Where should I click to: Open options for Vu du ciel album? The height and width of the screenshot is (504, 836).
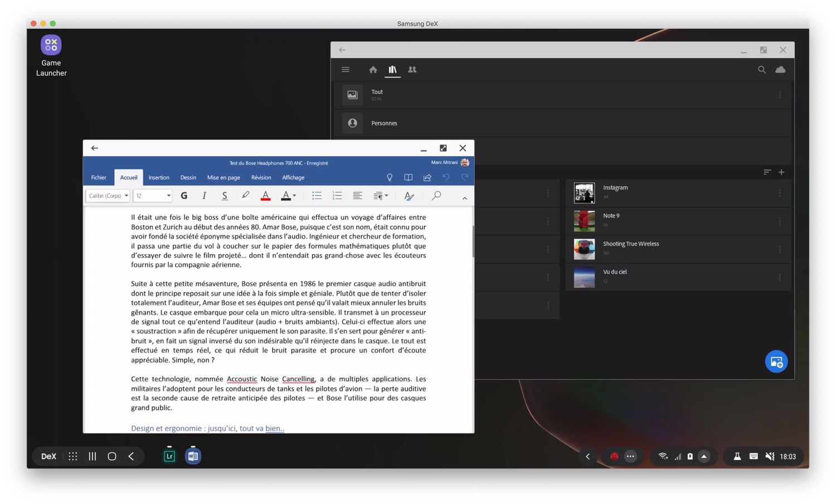[780, 277]
